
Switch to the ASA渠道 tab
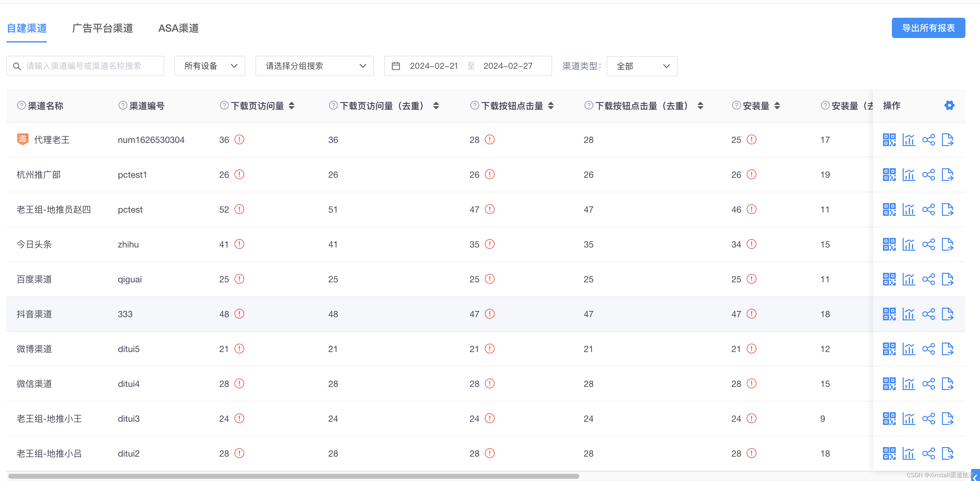(178, 28)
